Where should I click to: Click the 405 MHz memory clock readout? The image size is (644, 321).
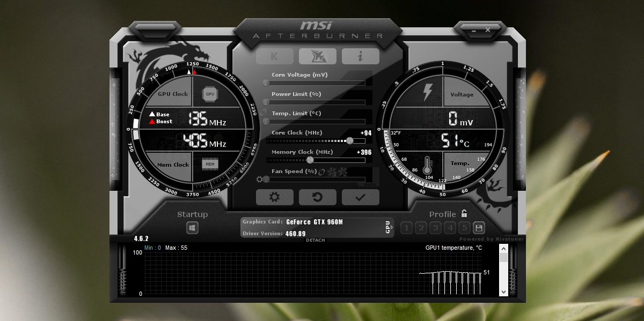204,141
